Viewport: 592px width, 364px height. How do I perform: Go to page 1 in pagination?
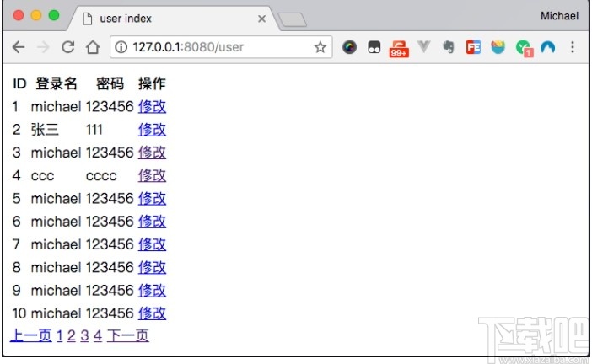[x=59, y=335]
